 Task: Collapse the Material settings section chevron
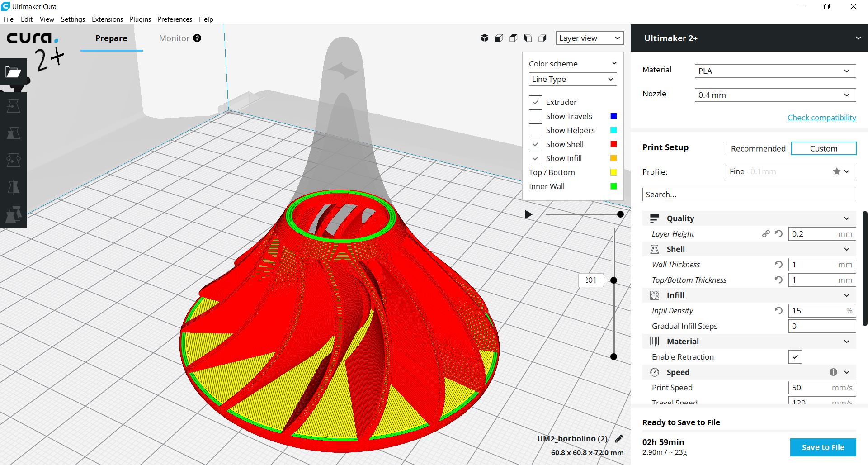point(846,342)
